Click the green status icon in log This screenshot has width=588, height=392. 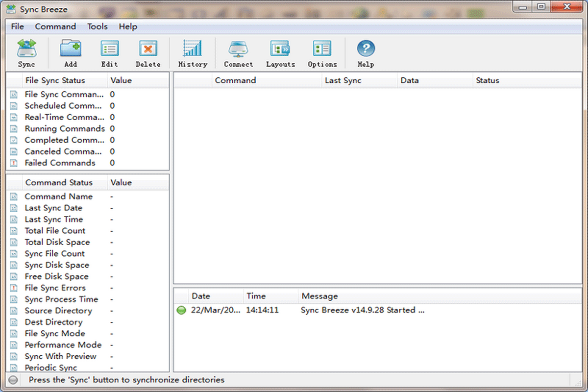point(181,310)
